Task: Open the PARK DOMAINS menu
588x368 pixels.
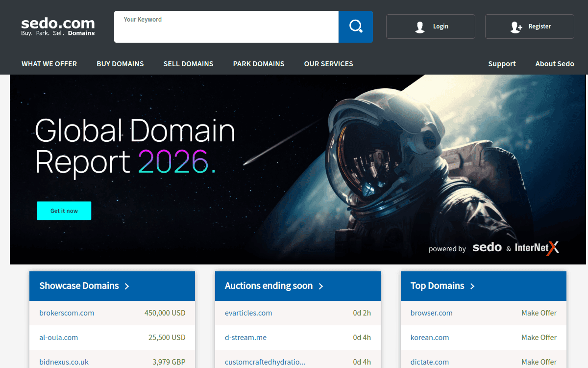Action: (259, 64)
